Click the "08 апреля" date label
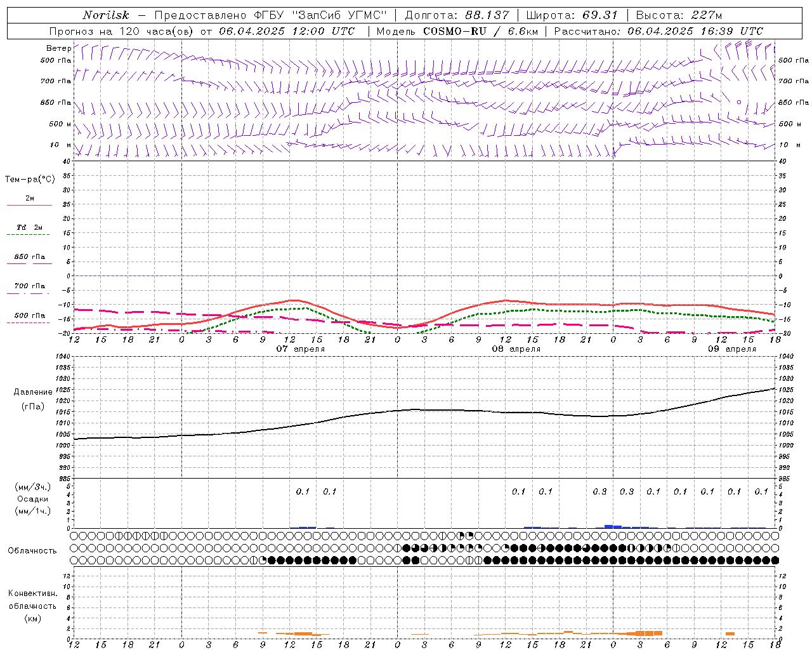The width and height of the screenshot is (812, 650). (516, 349)
